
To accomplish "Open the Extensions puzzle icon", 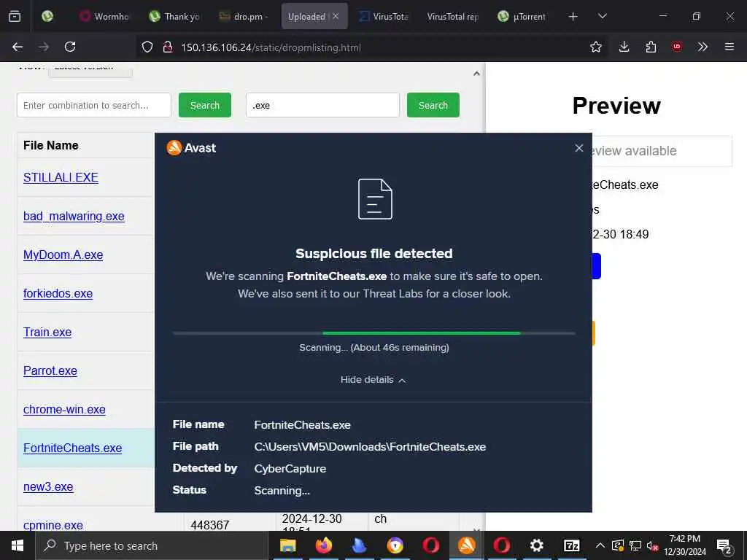I will click(x=651, y=47).
